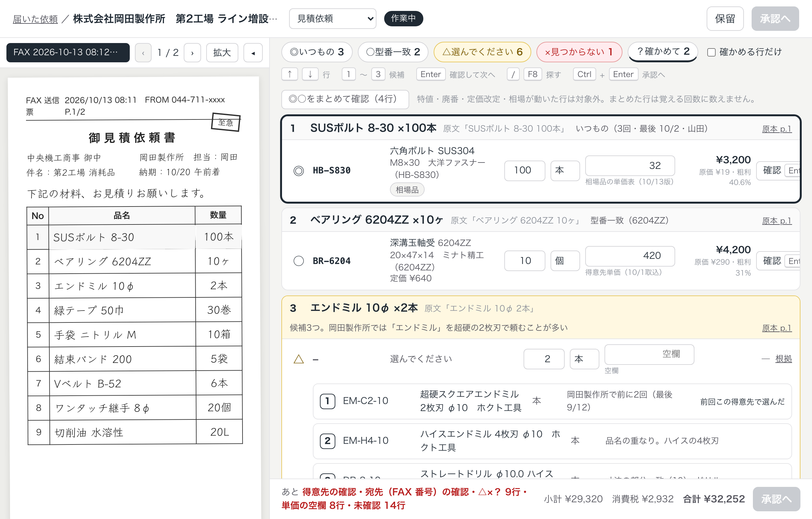The image size is (812, 519).
Task: Click the 拡大 zoom button
Action: coord(222,53)
